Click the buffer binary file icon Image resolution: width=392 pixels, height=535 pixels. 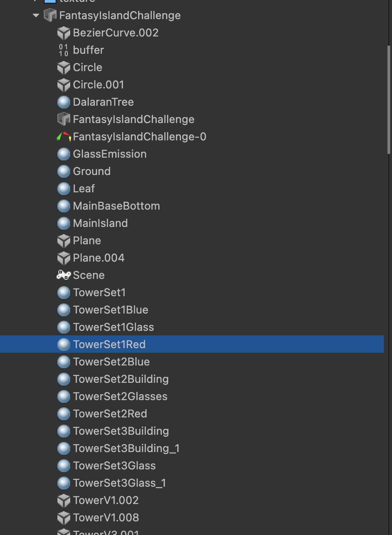pyautogui.click(x=63, y=50)
